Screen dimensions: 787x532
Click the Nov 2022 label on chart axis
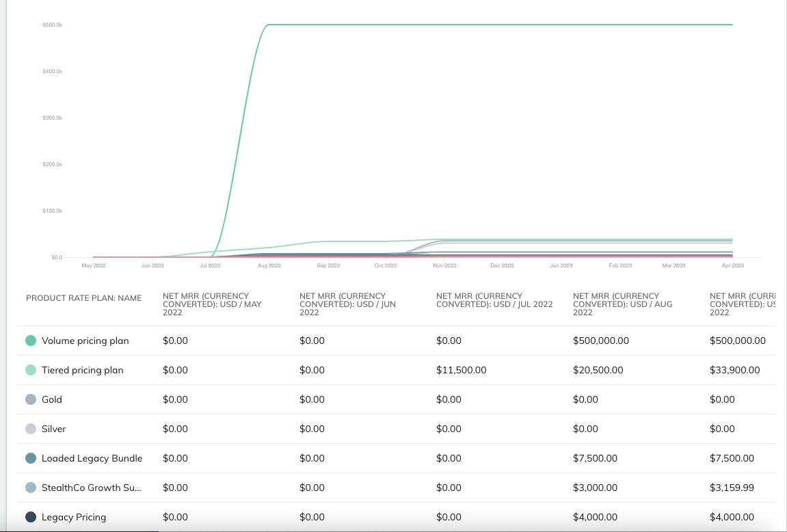[x=444, y=265]
